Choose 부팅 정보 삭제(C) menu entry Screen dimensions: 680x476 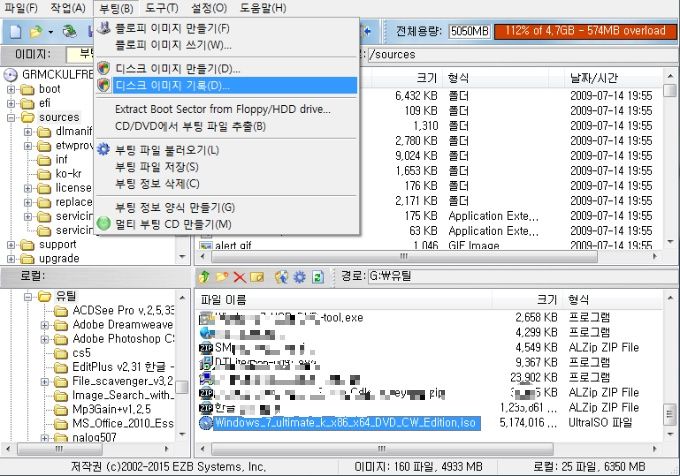227,184
